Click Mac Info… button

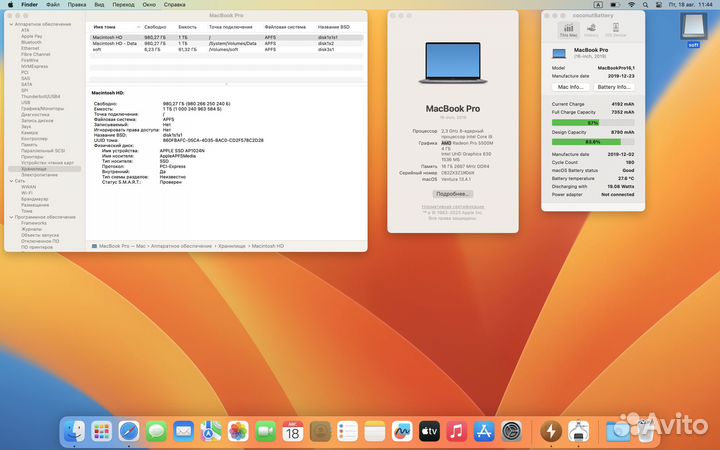click(x=570, y=87)
